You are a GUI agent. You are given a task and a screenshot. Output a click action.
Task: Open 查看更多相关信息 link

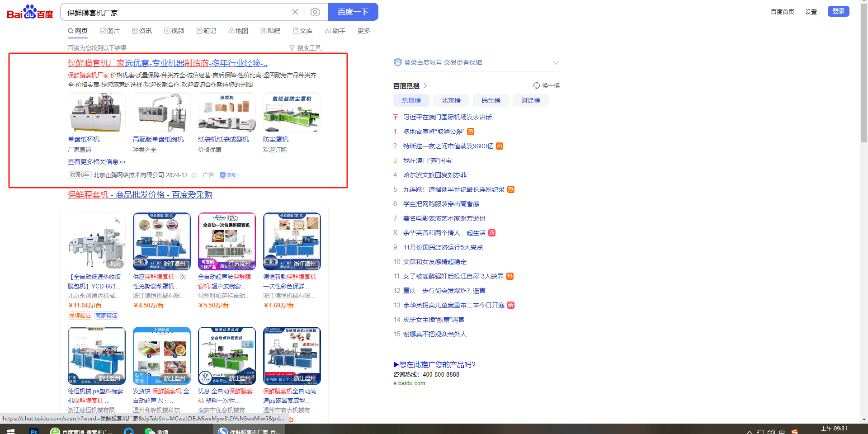coord(97,162)
